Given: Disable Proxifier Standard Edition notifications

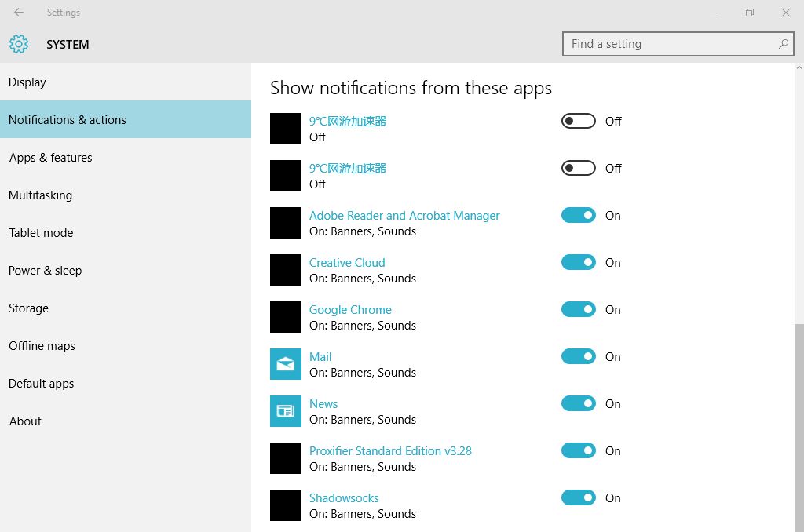Looking at the screenshot, I should click(x=579, y=451).
